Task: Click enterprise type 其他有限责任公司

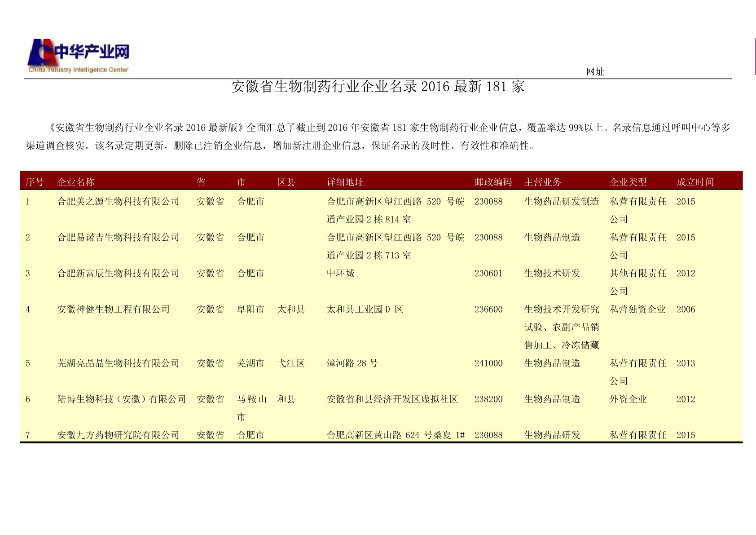Action: click(638, 283)
